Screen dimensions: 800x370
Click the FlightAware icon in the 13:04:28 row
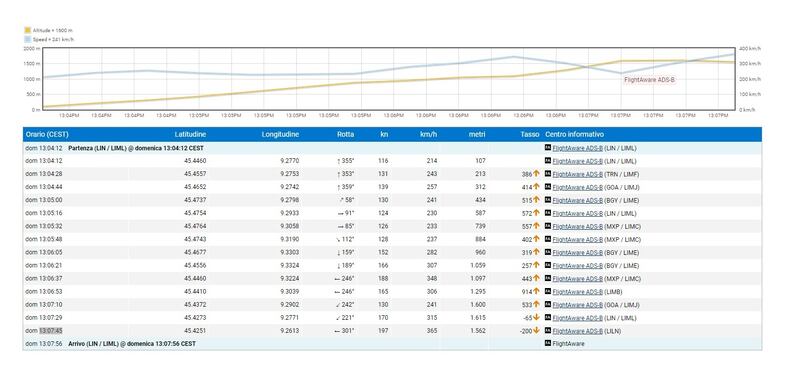548,174
